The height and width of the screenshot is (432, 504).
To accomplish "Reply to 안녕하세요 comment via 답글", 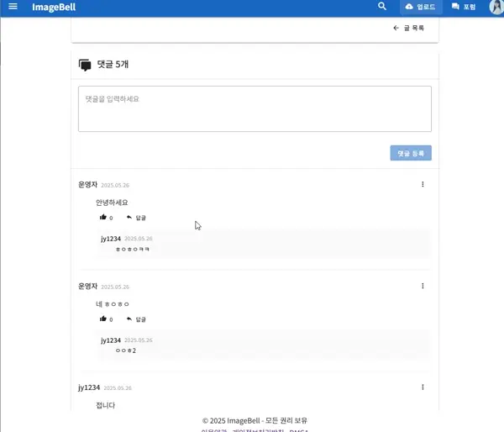I will (136, 217).
